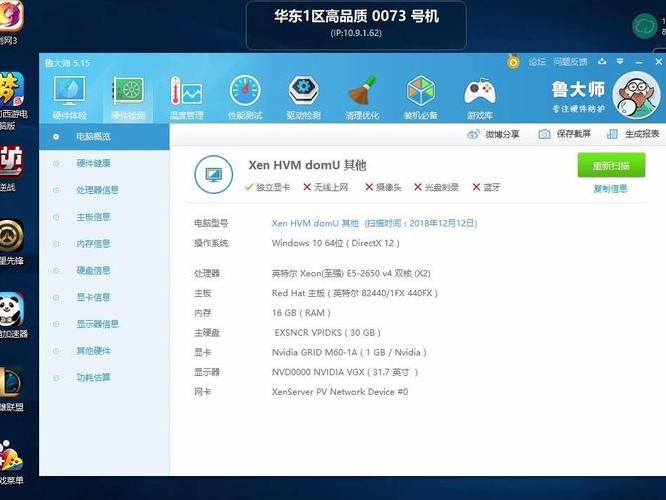Click the 摄像头 cross status
Image resolution: width=666 pixels, height=500 pixels.
tap(383, 187)
